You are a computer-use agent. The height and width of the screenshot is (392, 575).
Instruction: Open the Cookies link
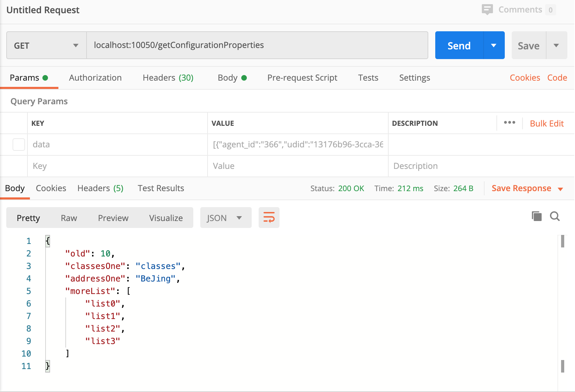click(525, 77)
